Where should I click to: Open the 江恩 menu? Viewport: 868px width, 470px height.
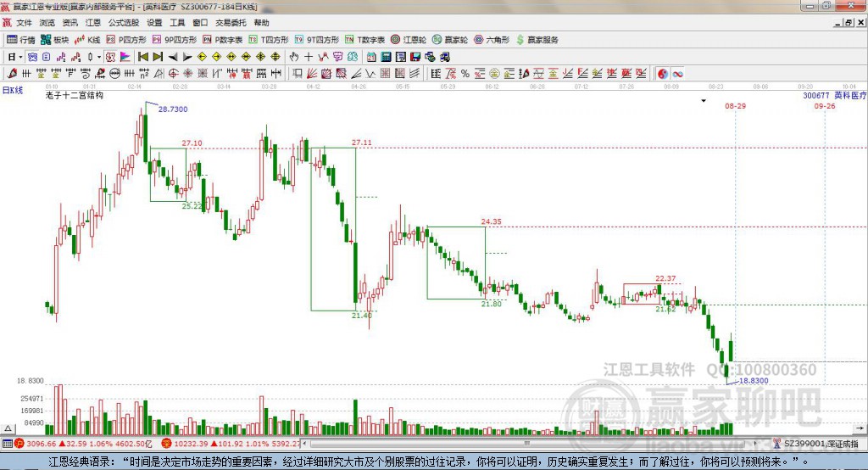click(93, 23)
